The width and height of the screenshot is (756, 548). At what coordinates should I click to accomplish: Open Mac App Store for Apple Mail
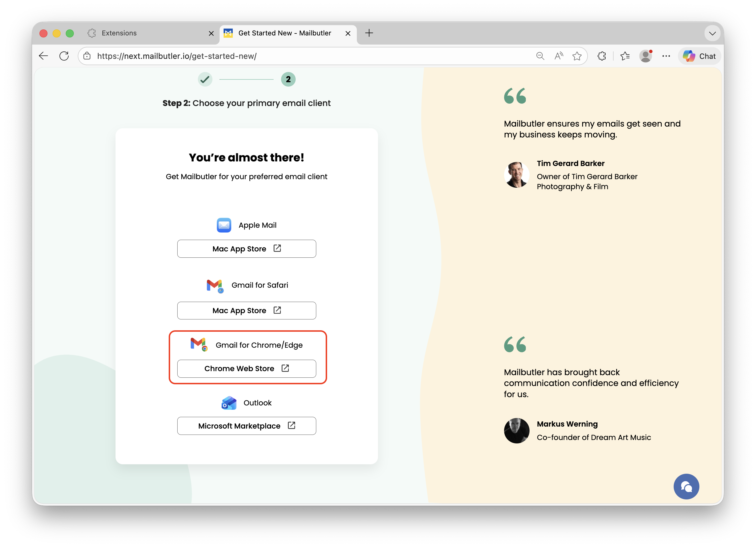(246, 249)
